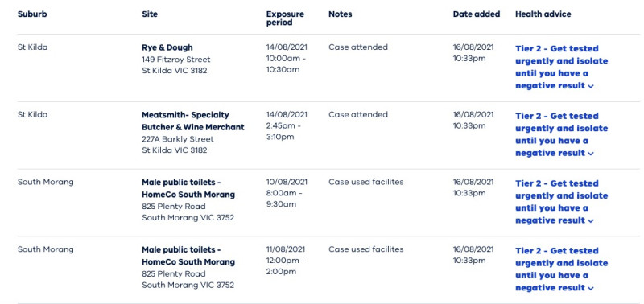Sort by Date added column header
Viewport: 644px width, 304px height.
477,14
